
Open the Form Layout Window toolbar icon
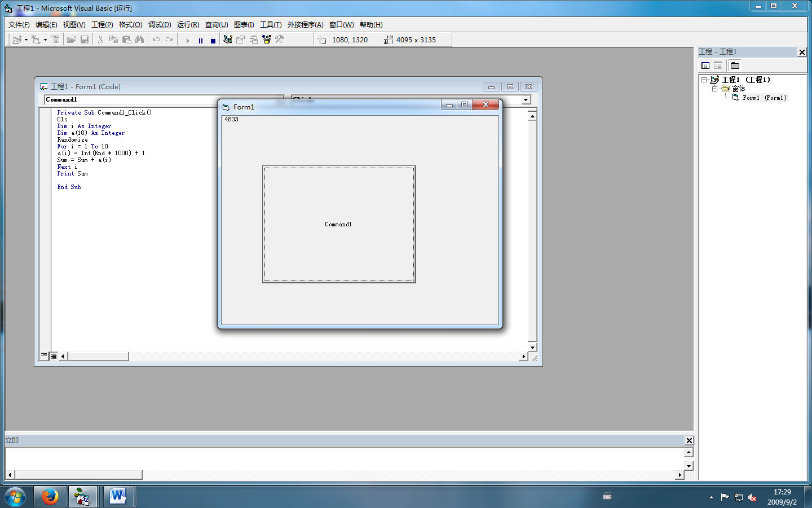tap(254, 40)
